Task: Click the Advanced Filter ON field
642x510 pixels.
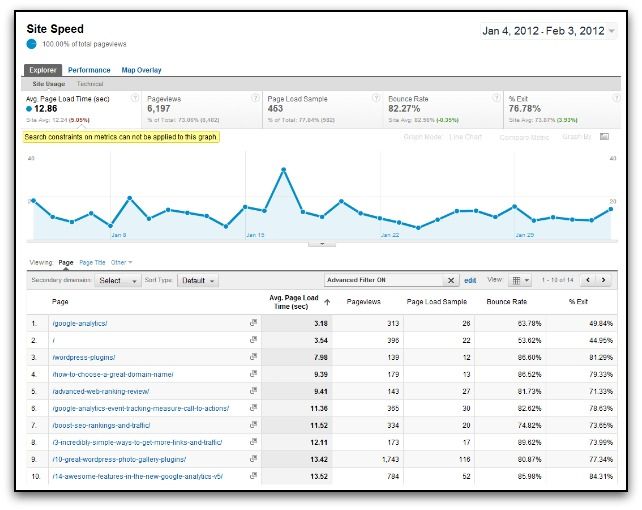Action: pos(384,280)
